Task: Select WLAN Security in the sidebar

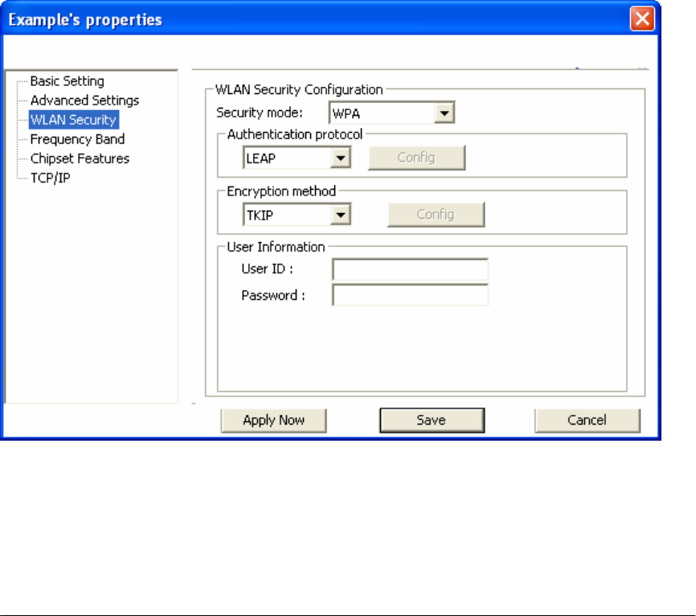Action: (x=74, y=120)
